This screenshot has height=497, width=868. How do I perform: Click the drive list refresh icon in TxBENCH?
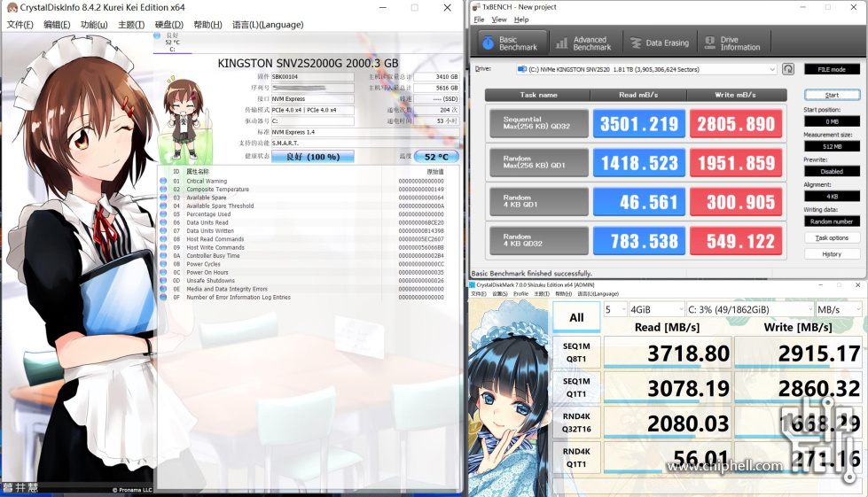(787, 69)
